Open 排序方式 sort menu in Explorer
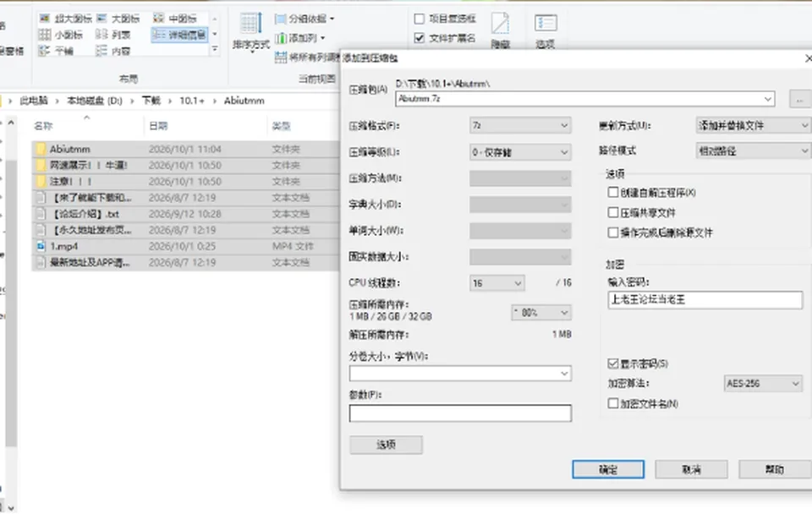The image size is (812, 514). [x=250, y=32]
